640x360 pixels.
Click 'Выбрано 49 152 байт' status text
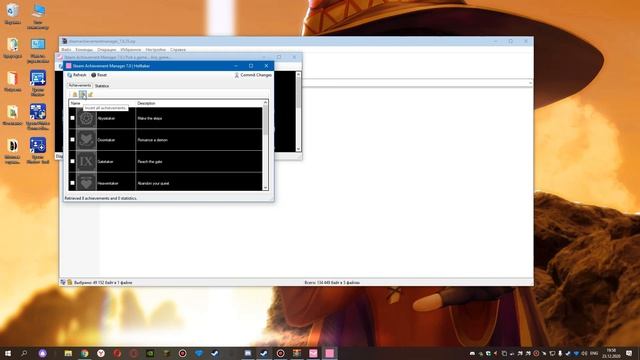pos(103,282)
